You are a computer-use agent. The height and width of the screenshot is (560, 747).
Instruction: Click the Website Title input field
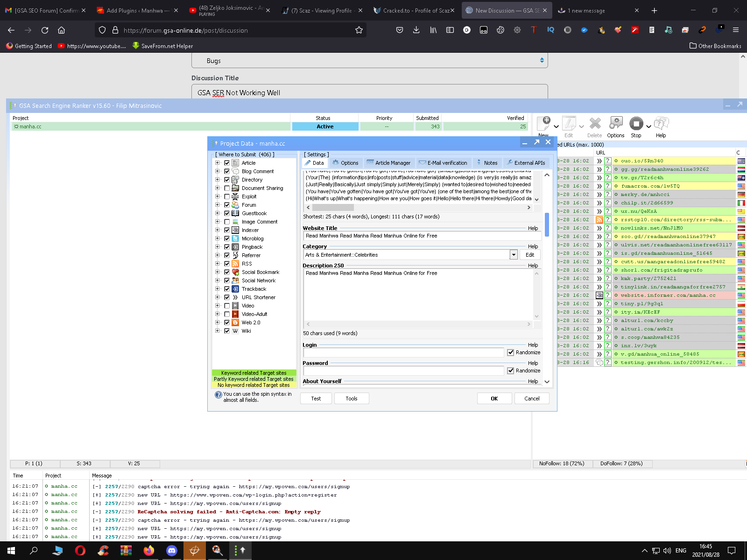click(x=422, y=236)
